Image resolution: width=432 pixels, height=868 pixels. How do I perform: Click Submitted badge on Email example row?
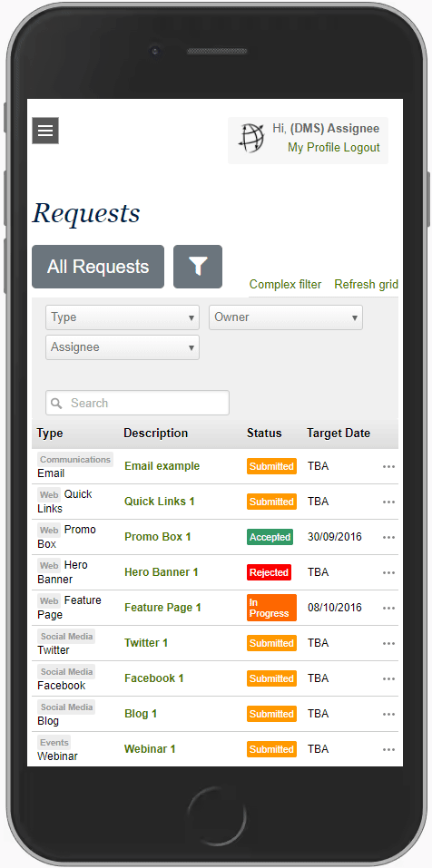pyautogui.click(x=271, y=466)
